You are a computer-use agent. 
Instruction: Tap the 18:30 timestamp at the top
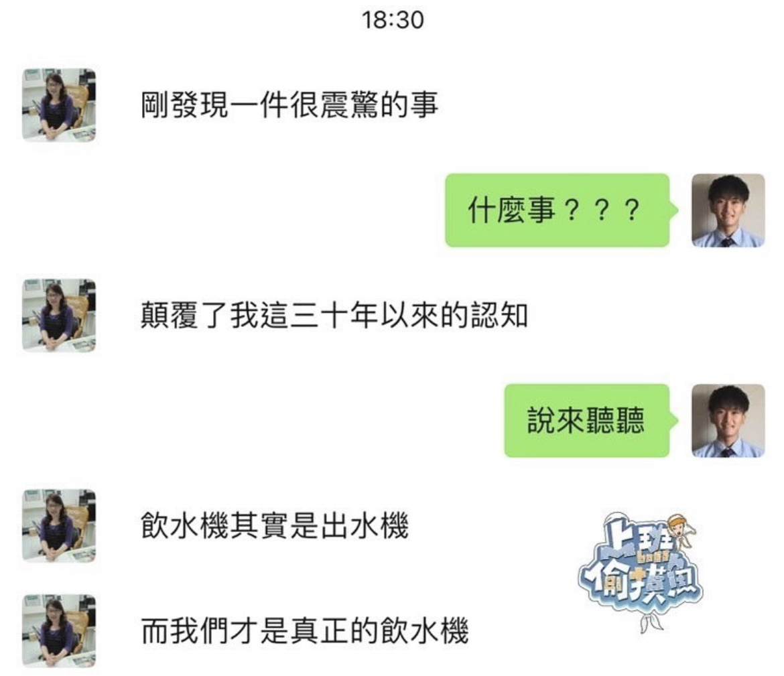(393, 21)
